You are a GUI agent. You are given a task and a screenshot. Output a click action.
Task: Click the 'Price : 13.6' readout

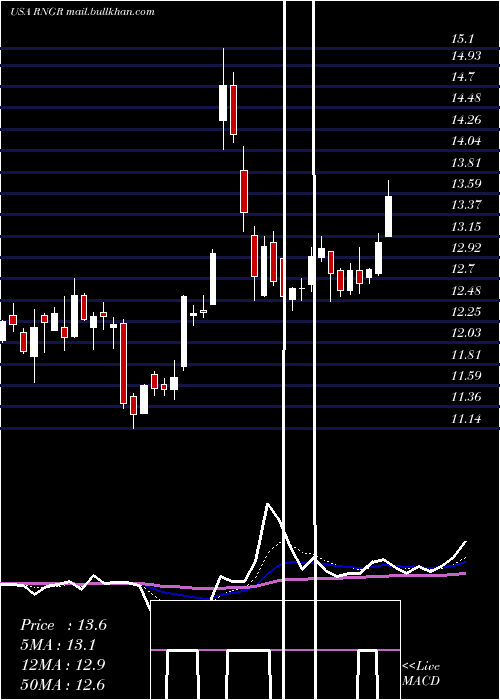click(x=63, y=625)
